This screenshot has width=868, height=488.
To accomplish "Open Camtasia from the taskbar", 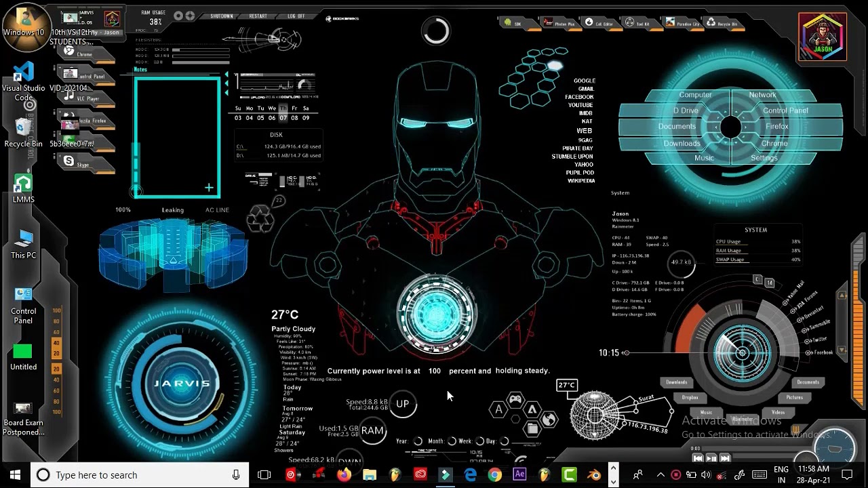I will [570, 474].
